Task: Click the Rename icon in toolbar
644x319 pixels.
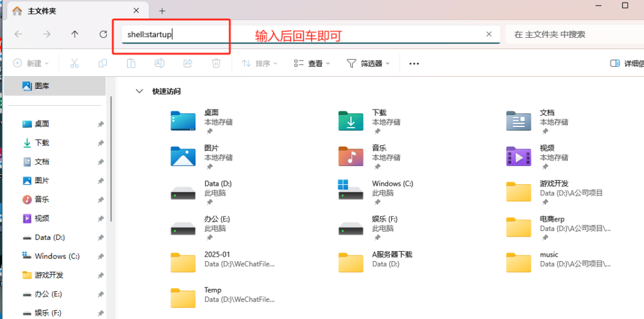Action: click(159, 64)
